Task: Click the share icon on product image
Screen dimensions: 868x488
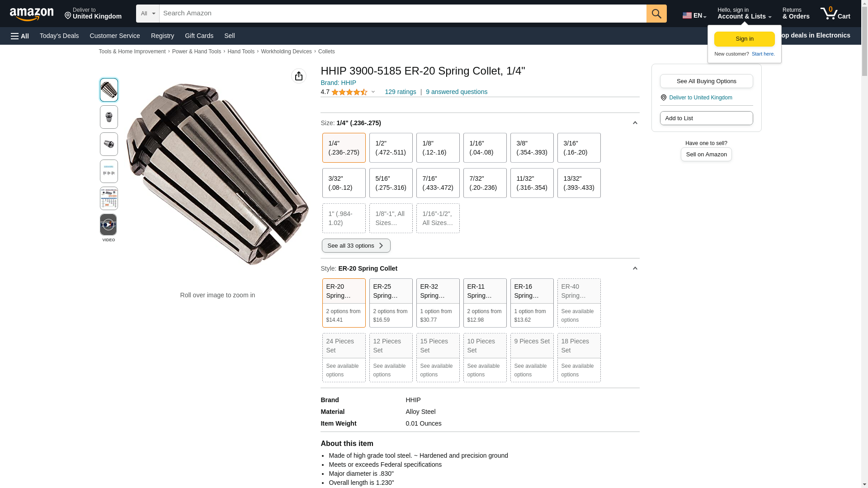Action: [x=298, y=76]
